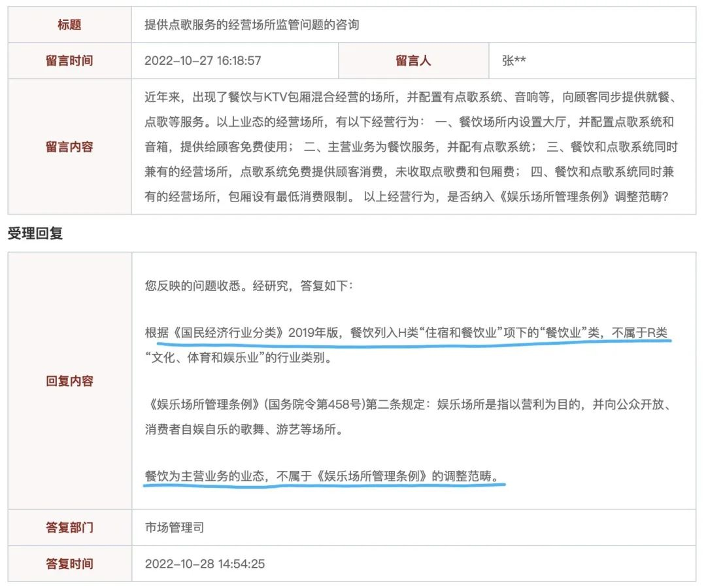Click the 留言时间 label
This screenshot has height=588, width=706.
click(x=69, y=61)
